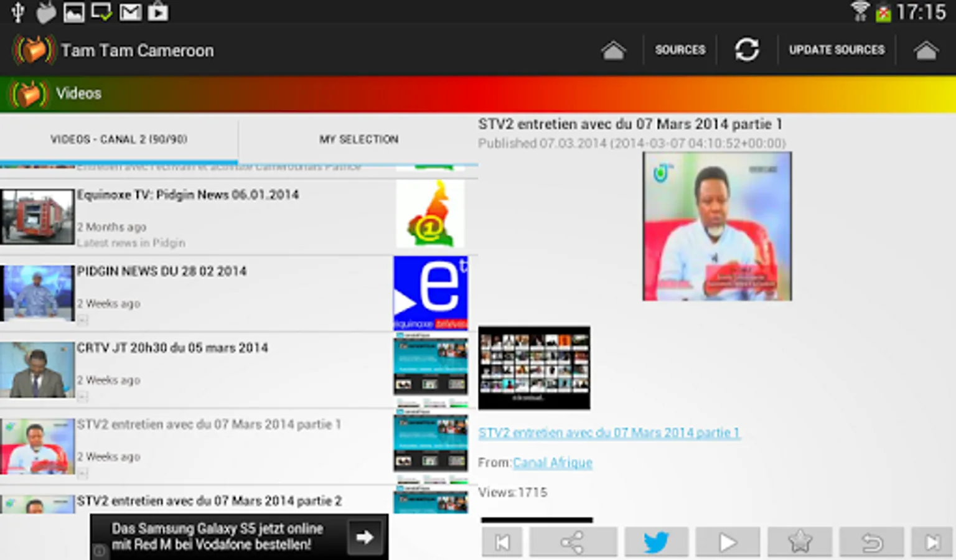Viewport: 956px width, 560px height.
Task: Tap the home icon right of UPDATE SOURCES
Action: click(x=926, y=50)
